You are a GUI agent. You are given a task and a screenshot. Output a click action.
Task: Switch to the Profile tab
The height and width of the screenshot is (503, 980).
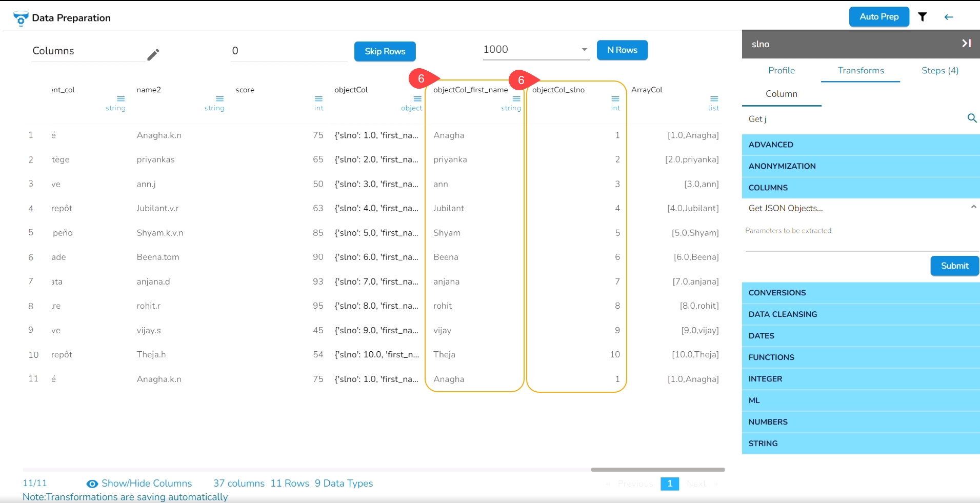[782, 71]
